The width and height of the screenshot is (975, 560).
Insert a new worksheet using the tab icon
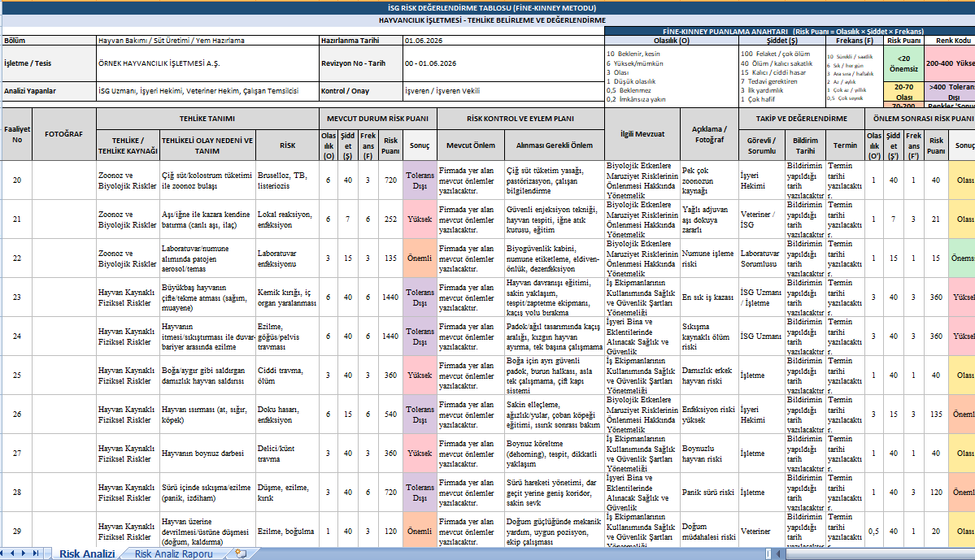(x=241, y=553)
